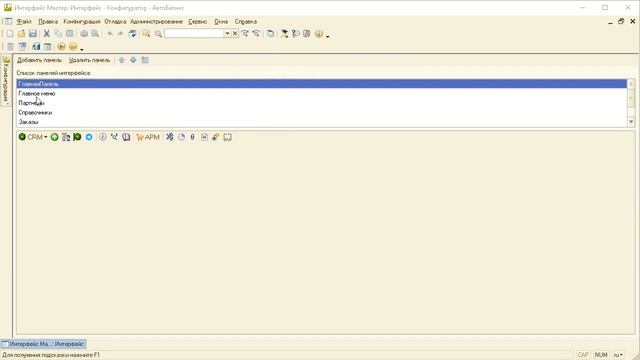Click the start debugging play icon
640x360 pixels.
tap(61, 47)
